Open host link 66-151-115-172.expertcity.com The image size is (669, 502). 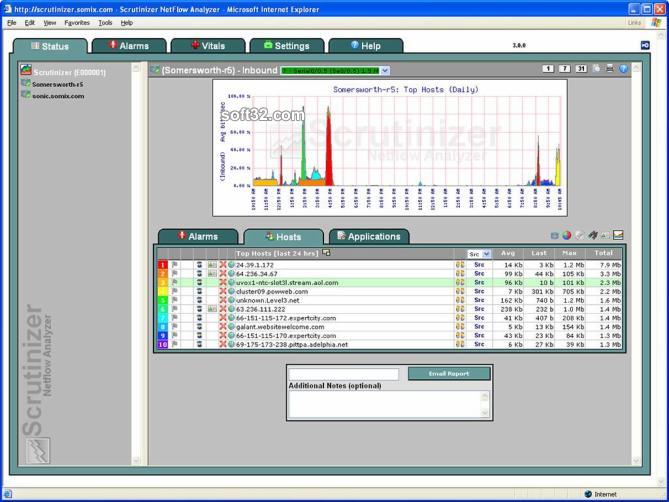coord(286,318)
